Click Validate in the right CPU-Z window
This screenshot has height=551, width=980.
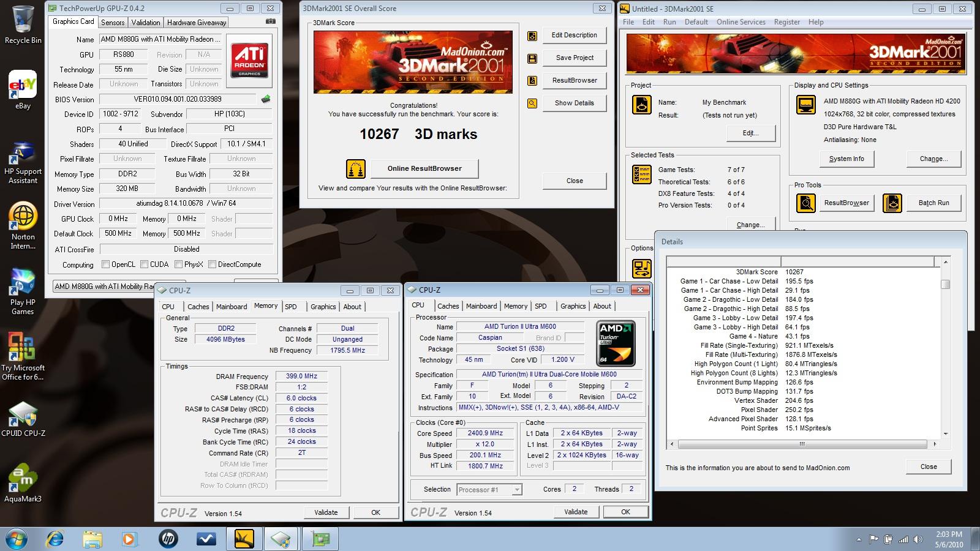point(576,512)
